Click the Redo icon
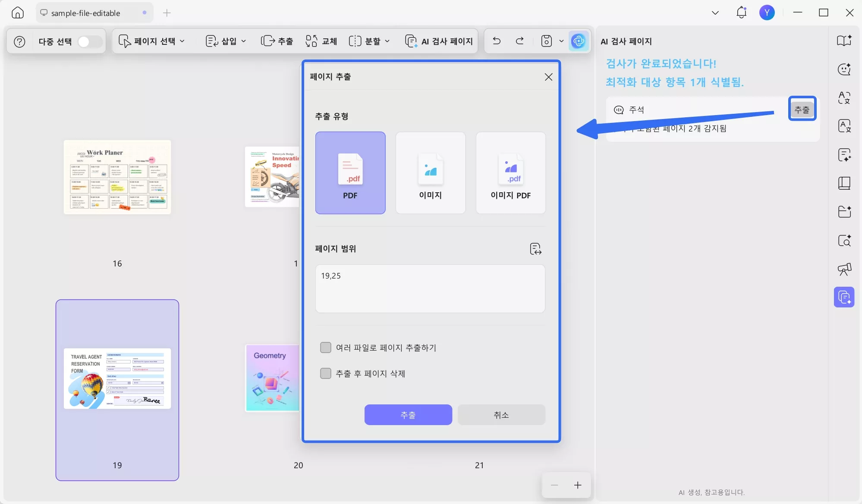The height and width of the screenshot is (504, 862). pyautogui.click(x=519, y=41)
